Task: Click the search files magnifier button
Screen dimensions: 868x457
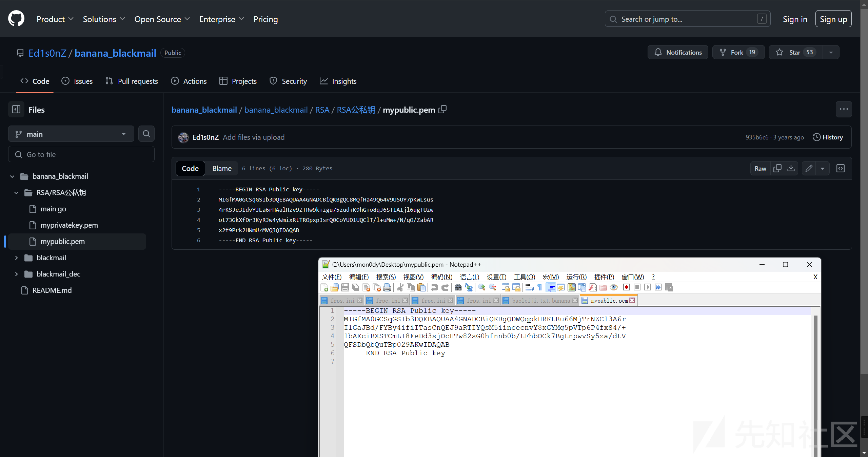Action: 146,134
